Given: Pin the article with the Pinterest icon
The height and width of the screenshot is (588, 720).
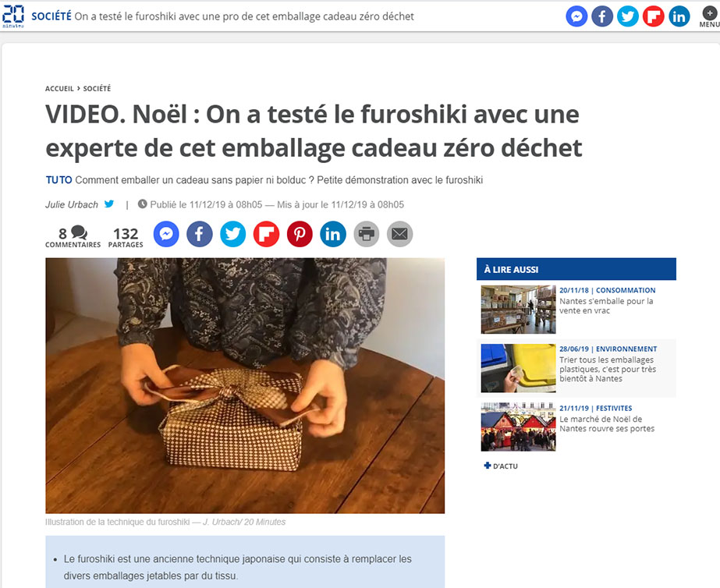Looking at the screenshot, I should pos(300,234).
